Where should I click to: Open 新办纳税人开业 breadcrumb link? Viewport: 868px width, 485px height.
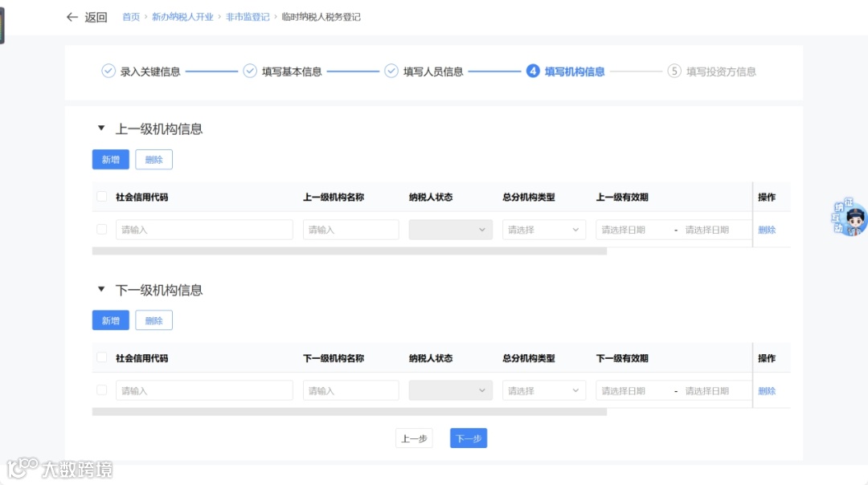tap(182, 17)
